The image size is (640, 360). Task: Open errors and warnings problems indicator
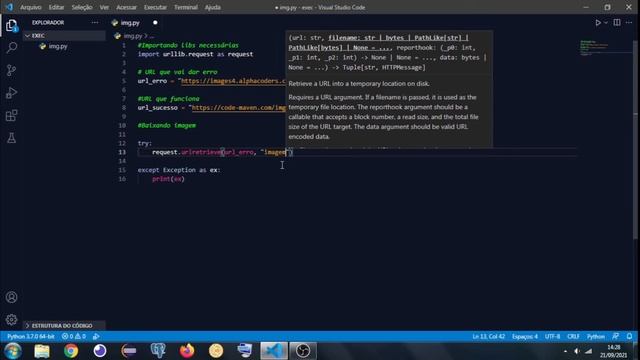(74, 336)
